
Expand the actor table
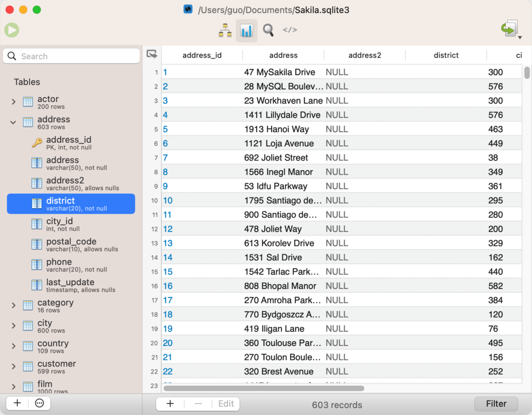click(13, 102)
